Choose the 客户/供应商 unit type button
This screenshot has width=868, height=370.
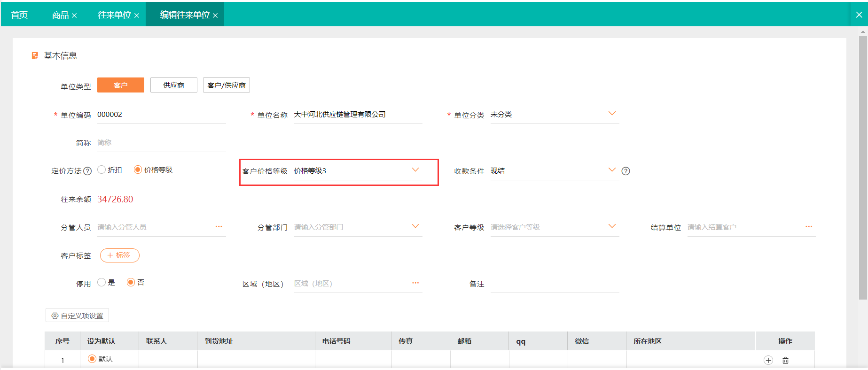click(227, 85)
